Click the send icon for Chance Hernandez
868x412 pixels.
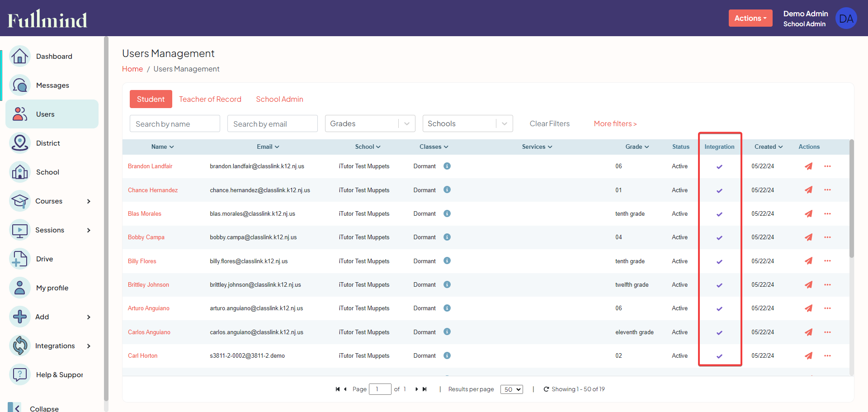click(x=809, y=190)
